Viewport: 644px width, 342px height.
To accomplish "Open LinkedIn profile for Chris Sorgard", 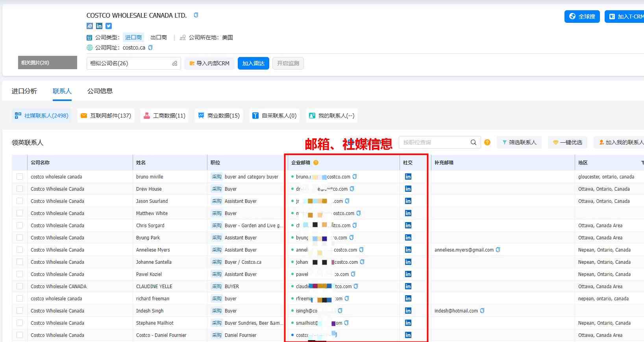I will tap(408, 225).
